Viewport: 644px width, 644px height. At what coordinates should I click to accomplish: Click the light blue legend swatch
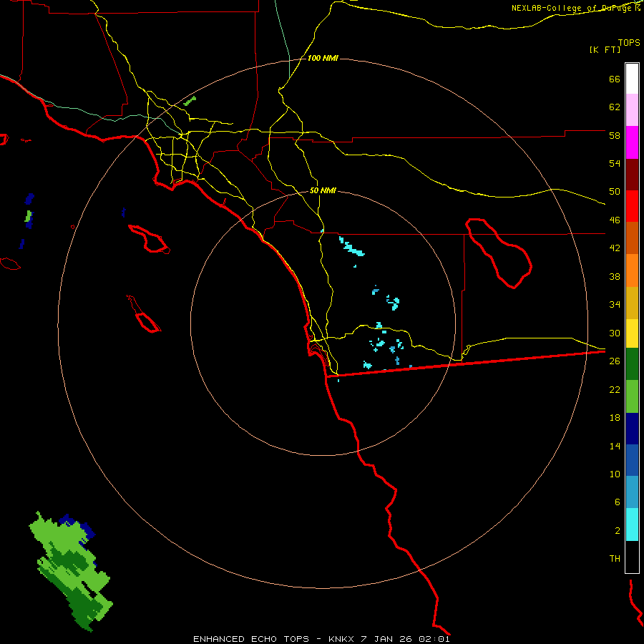[632, 492]
